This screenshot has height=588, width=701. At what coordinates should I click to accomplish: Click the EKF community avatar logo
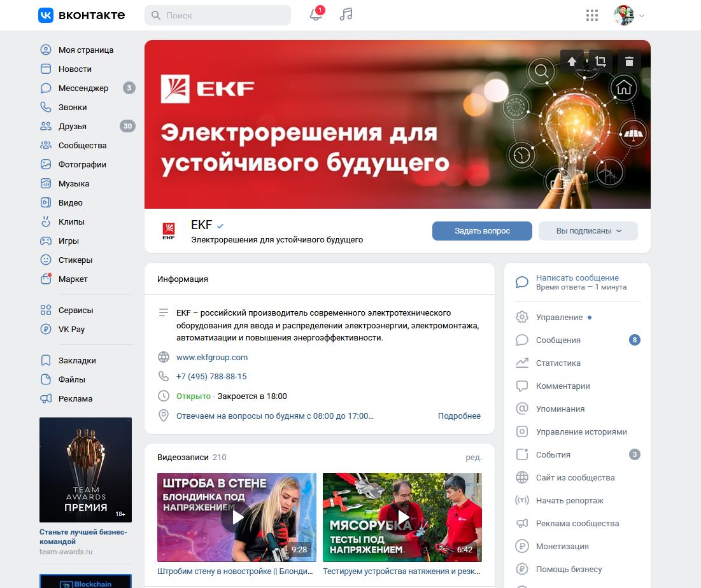click(x=169, y=231)
